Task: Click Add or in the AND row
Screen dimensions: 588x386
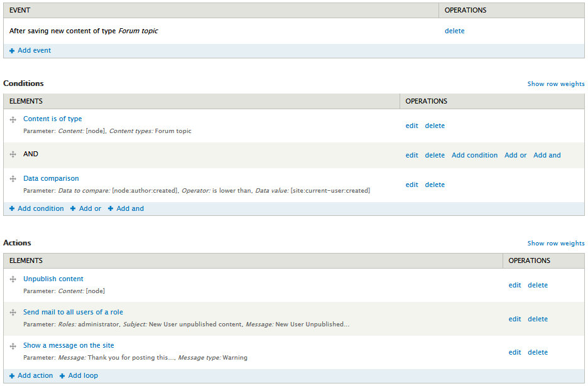Action: (515, 155)
